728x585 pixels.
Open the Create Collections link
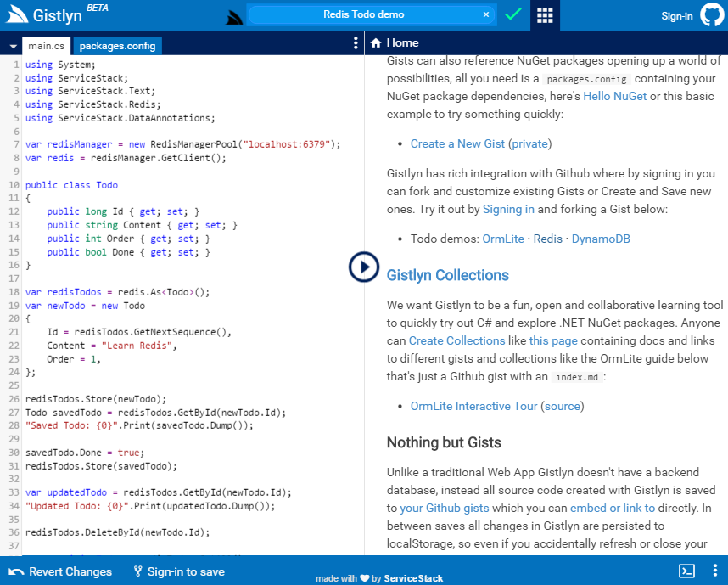[x=456, y=340]
